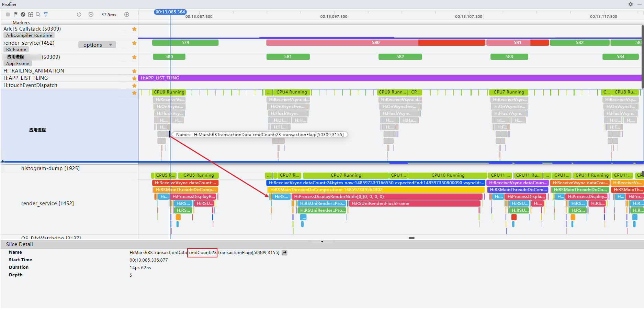
Task: Click the H:ProcessDisplayRenderNode[0] slice
Action: (387, 197)
